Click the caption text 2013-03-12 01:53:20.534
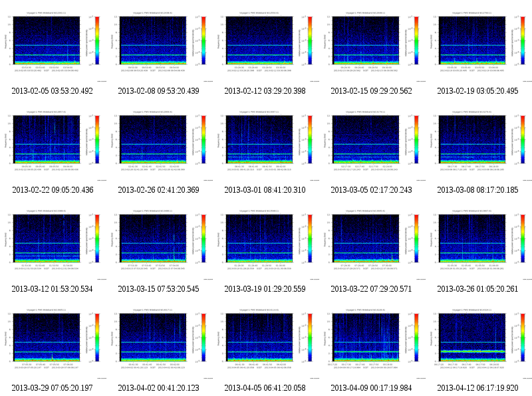Screen dimensions: 532x396 coord(53,289)
